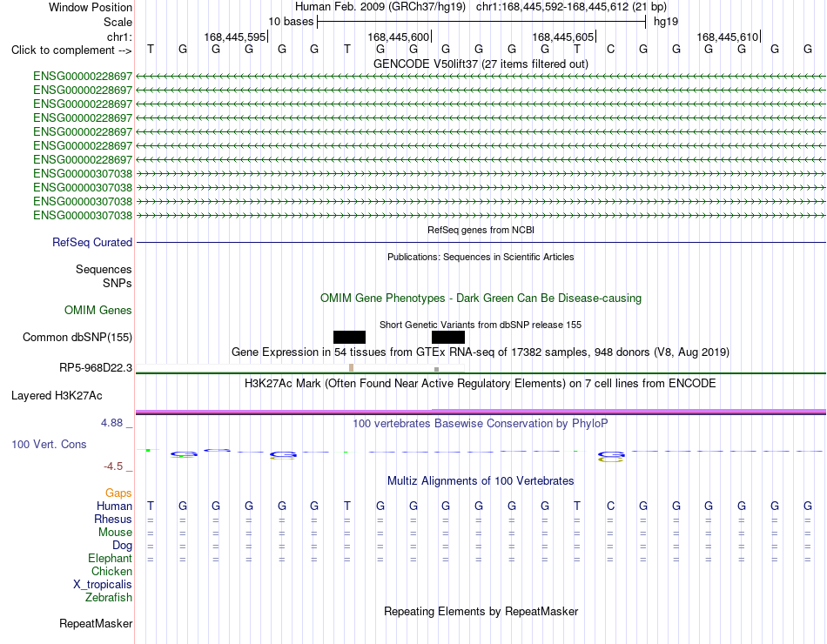The image size is (827, 644).
Task: Click the Mouse species label
Action: [x=115, y=533]
